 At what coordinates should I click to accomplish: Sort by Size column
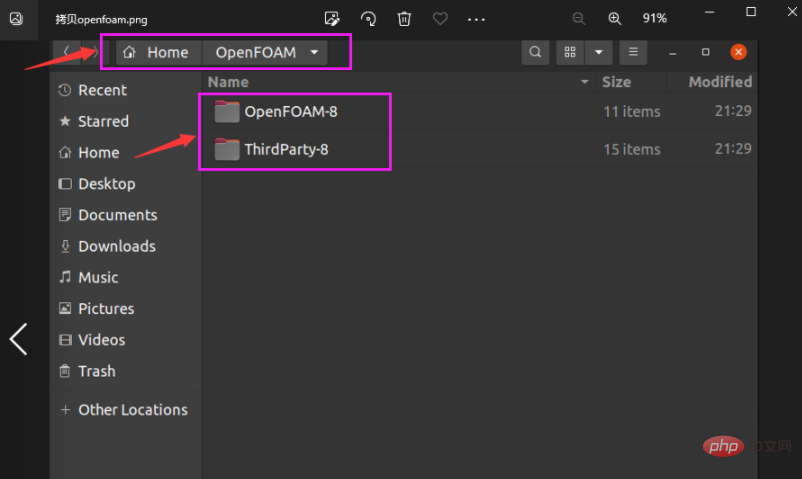pos(616,82)
